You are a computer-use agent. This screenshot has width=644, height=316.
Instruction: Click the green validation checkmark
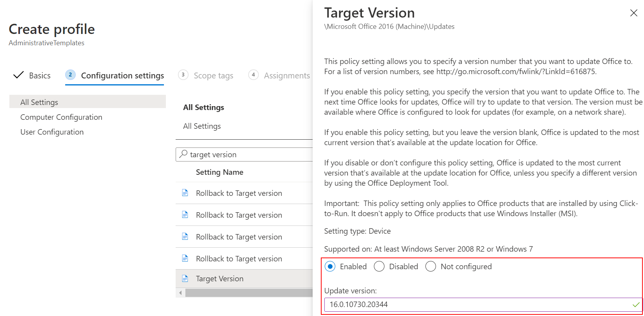tap(636, 305)
